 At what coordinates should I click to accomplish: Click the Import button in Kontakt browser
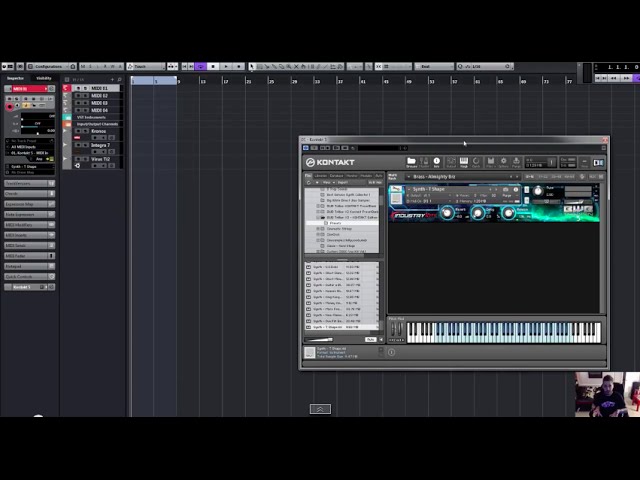[343, 182]
